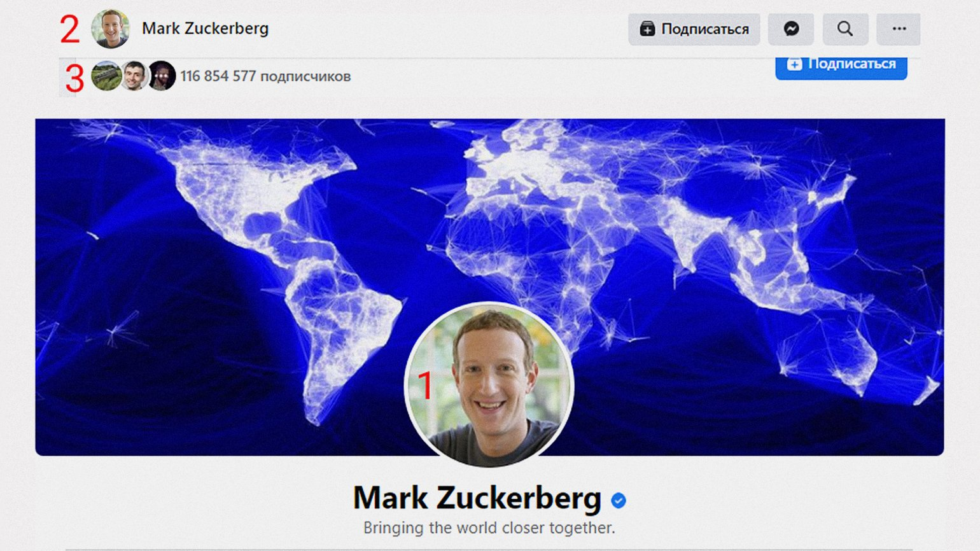Click the large Mark Zuckerberg profile heading
Viewport: 980px width, 551px height.
(x=477, y=498)
